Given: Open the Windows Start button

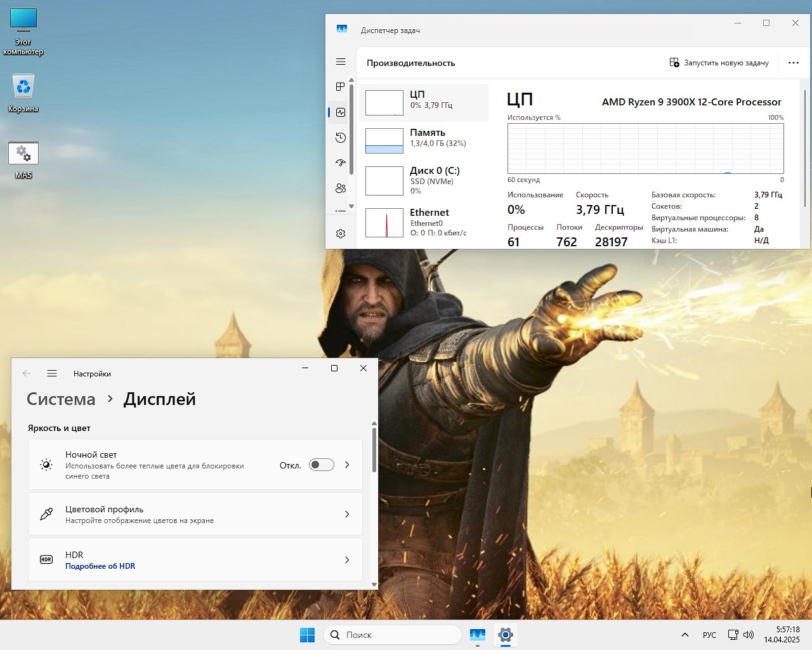Looking at the screenshot, I should coord(307,635).
